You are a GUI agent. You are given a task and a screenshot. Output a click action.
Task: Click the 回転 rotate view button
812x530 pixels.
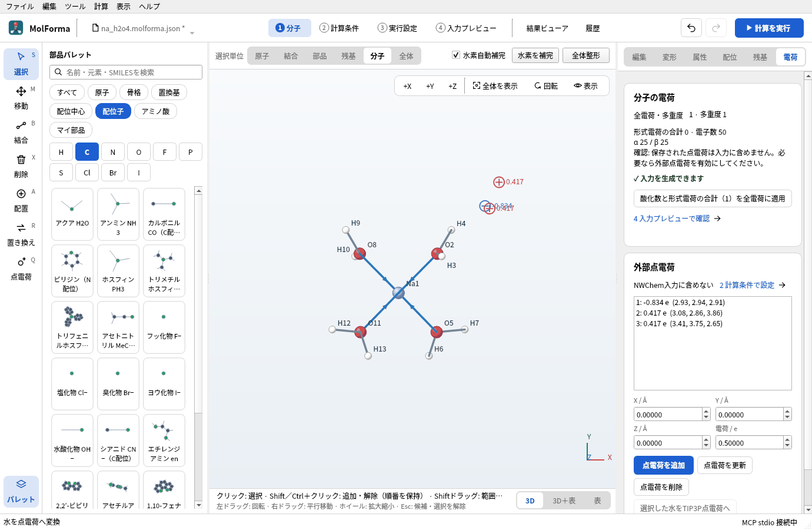pos(546,86)
